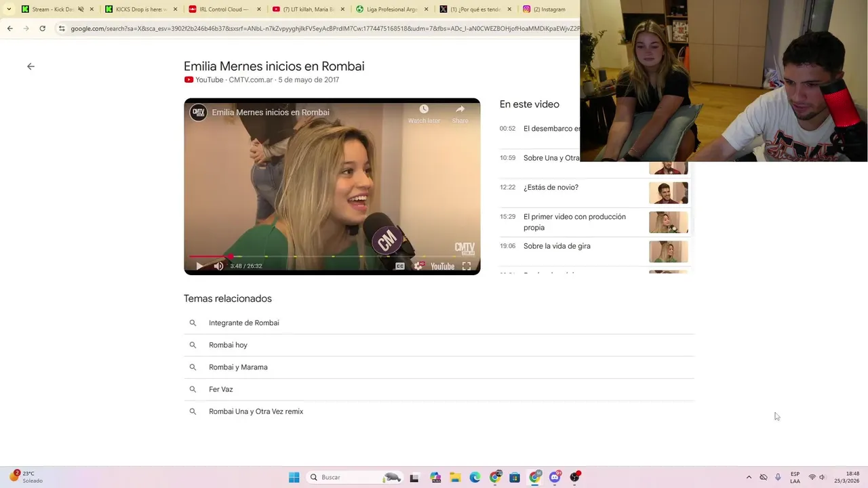Open video settings gear

pyautogui.click(x=418, y=266)
